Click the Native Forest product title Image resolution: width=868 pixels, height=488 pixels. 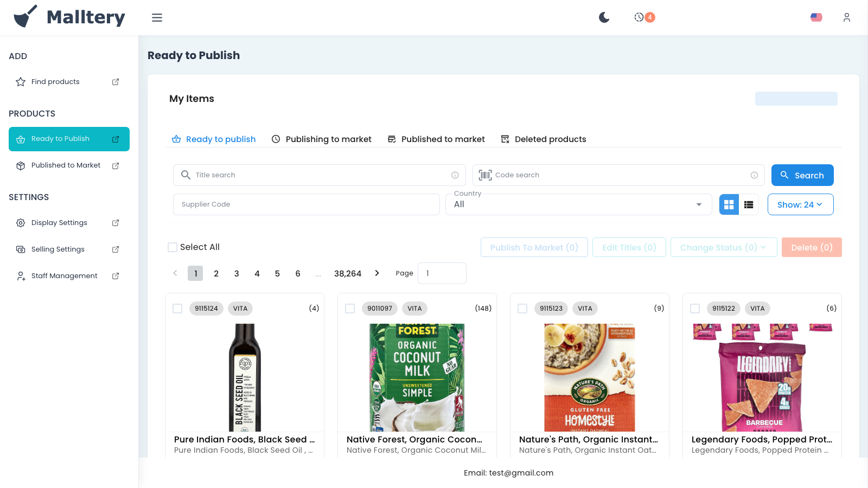(x=414, y=440)
